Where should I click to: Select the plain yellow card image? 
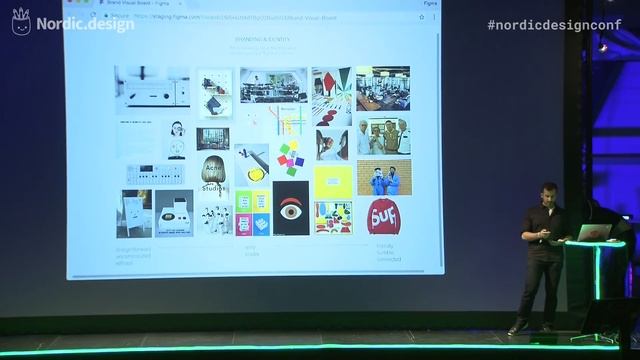(x=333, y=182)
